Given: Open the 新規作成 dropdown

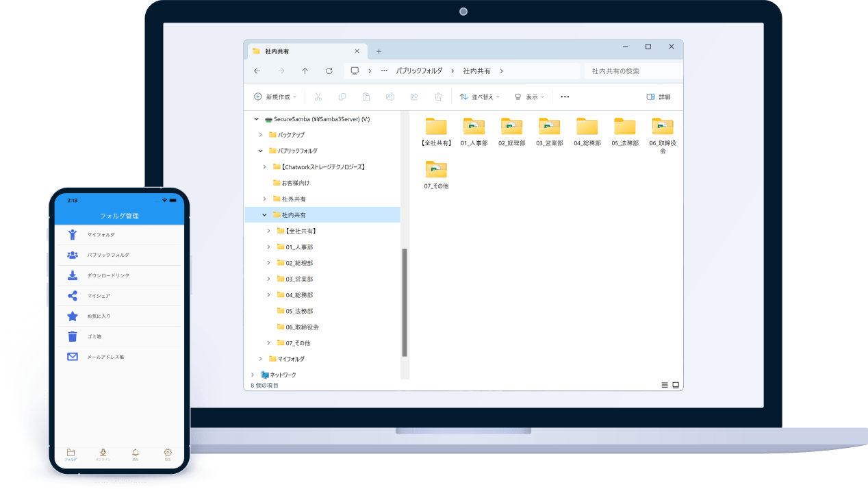Looking at the screenshot, I should 275,97.
